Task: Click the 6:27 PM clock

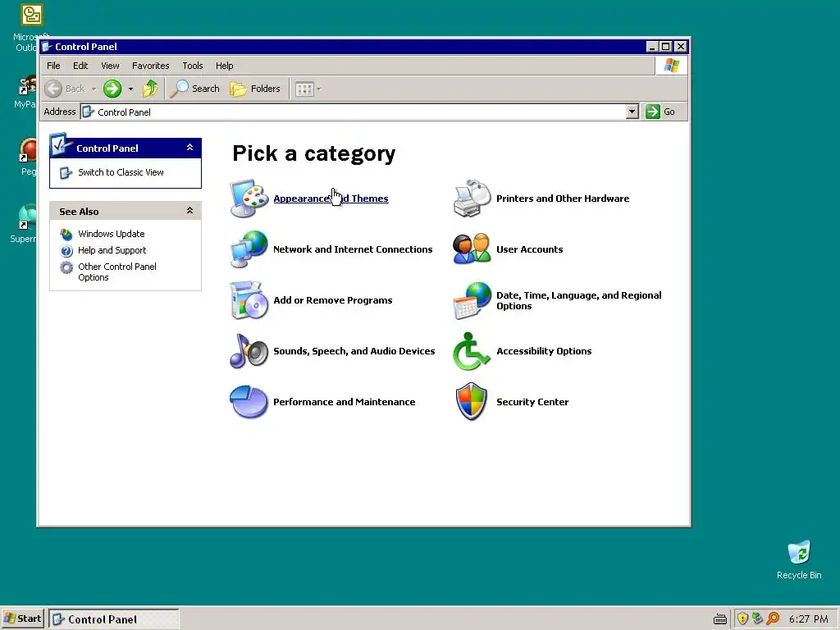Action: [808, 619]
